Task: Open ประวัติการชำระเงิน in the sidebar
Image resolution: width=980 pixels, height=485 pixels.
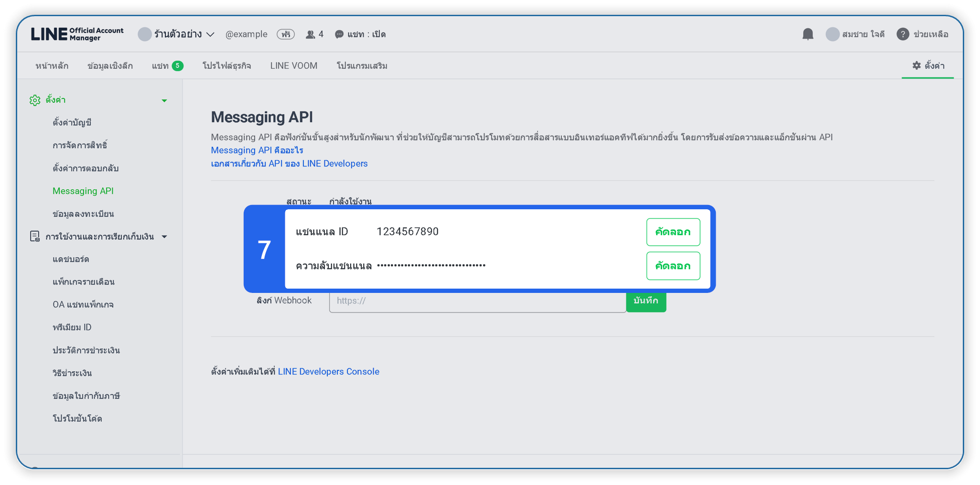Action: 86,350
